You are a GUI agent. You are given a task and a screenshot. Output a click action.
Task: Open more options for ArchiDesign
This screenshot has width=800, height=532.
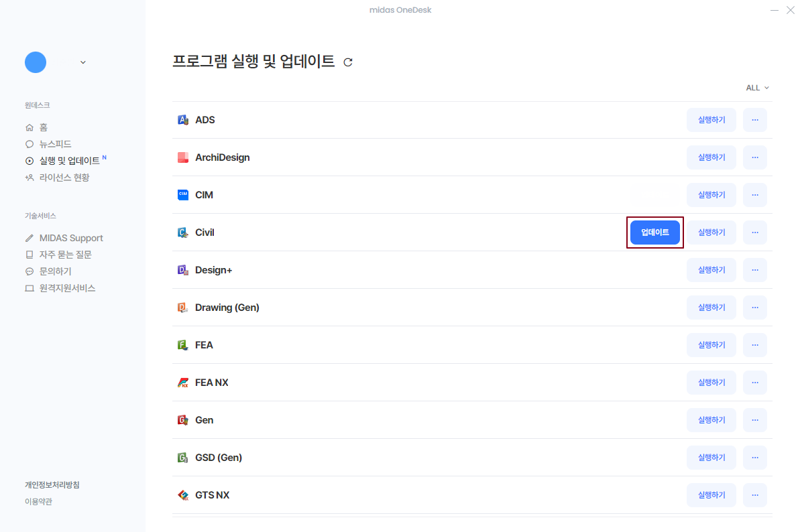tap(755, 157)
